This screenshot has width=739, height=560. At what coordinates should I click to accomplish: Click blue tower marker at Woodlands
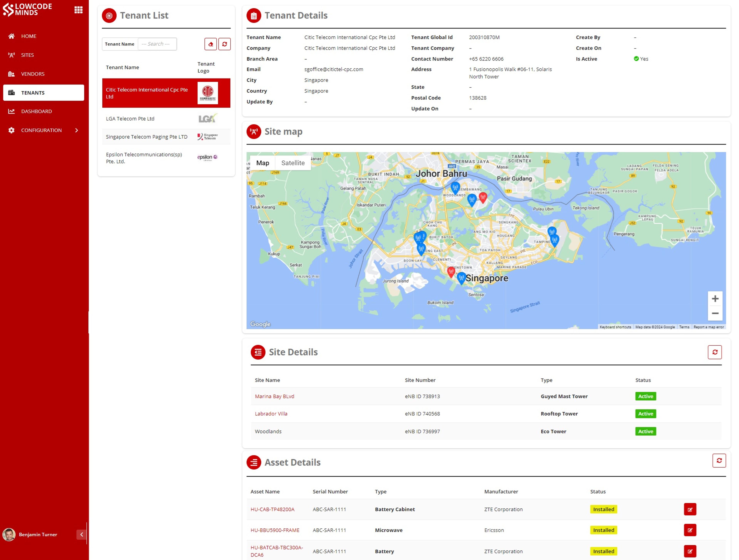click(x=455, y=188)
